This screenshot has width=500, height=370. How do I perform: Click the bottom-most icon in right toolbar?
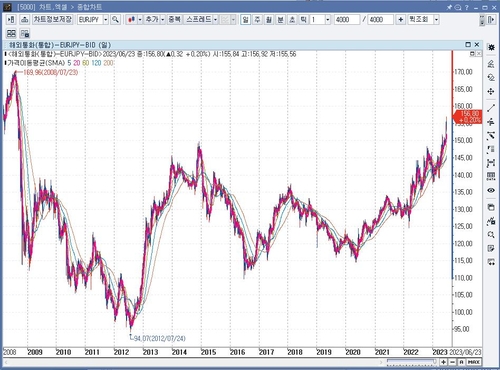click(491, 262)
